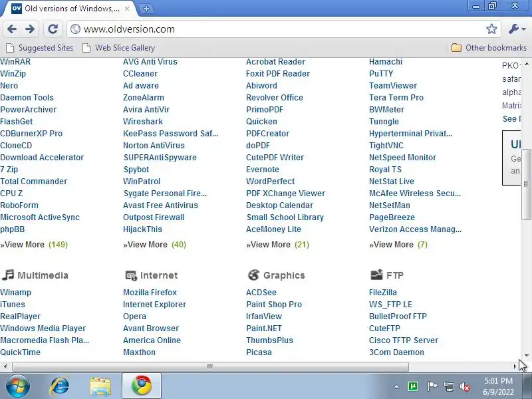Open the Quicken link
Screen dimensions: 532x399
click(x=261, y=122)
